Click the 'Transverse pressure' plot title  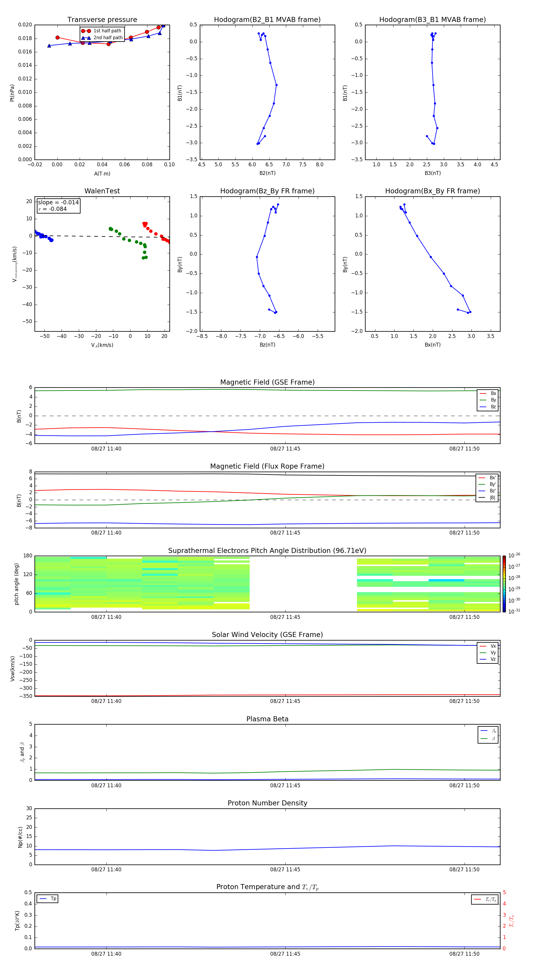(102, 20)
